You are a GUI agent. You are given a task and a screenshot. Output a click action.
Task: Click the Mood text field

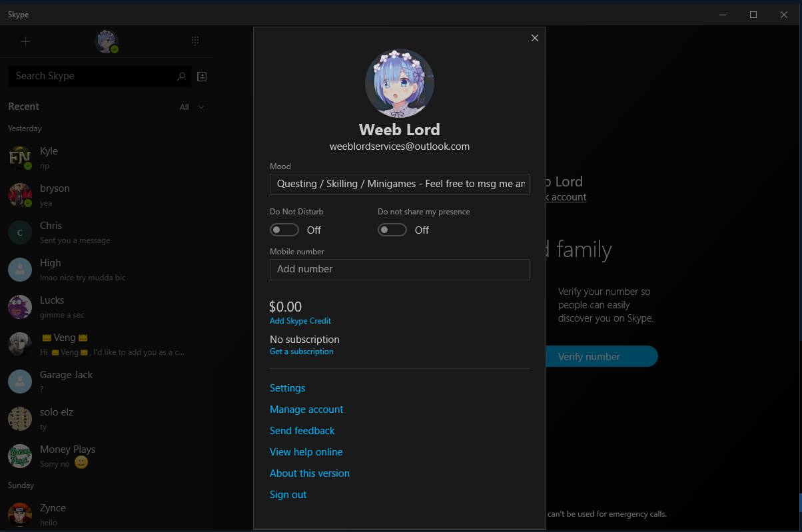(400, 184)
